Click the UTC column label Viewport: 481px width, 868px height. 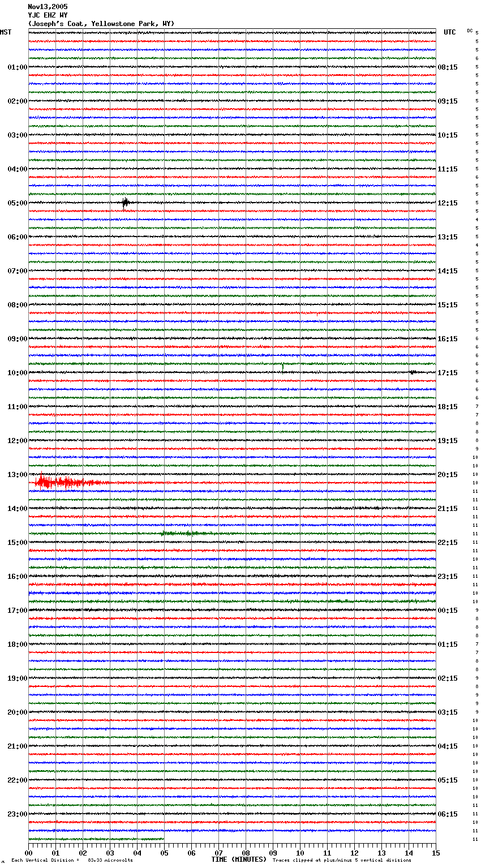pyautogui.click(x=450, y=32)
